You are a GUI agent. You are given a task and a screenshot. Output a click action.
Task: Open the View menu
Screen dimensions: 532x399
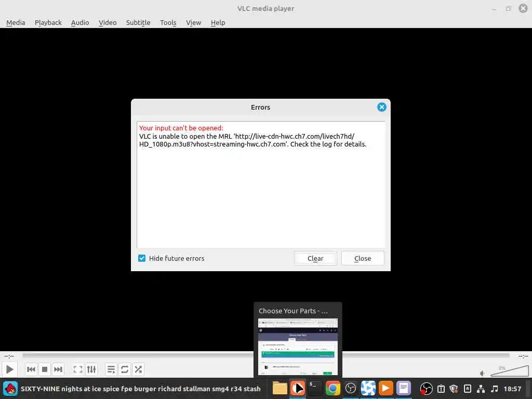[193, 22]
